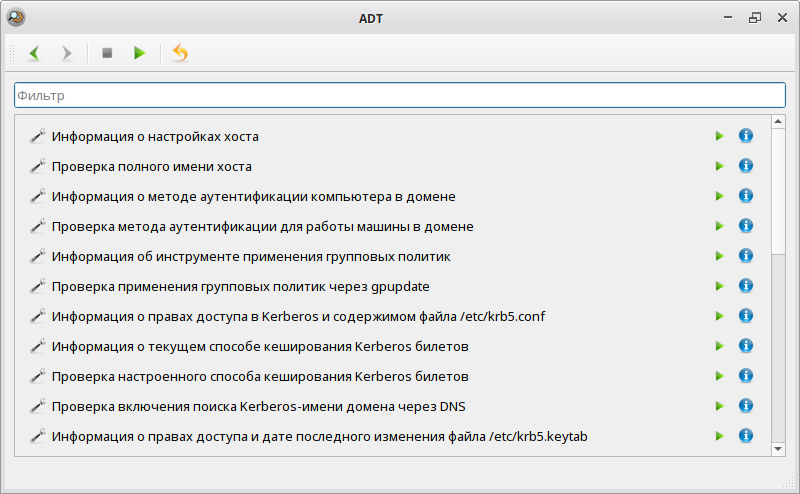Click the green back arrow in toolbar

(35, 53)
